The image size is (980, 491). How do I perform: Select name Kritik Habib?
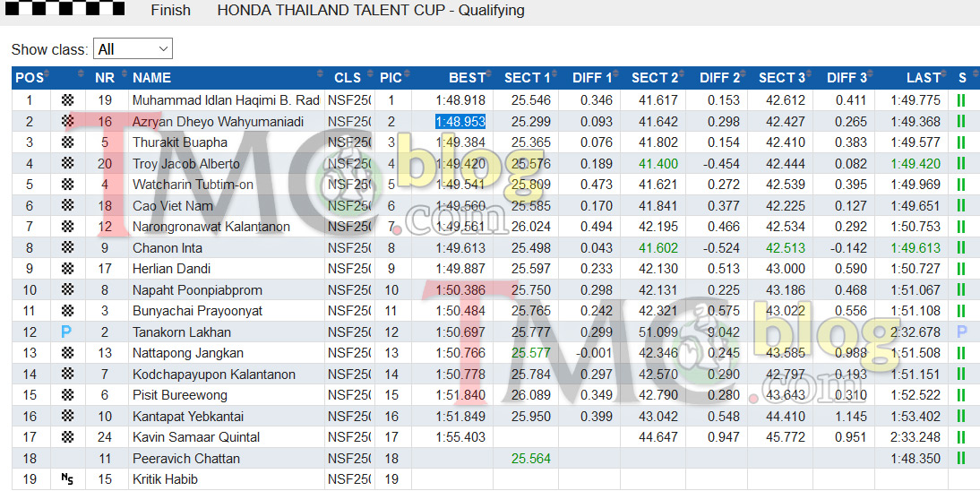(165, 479)
